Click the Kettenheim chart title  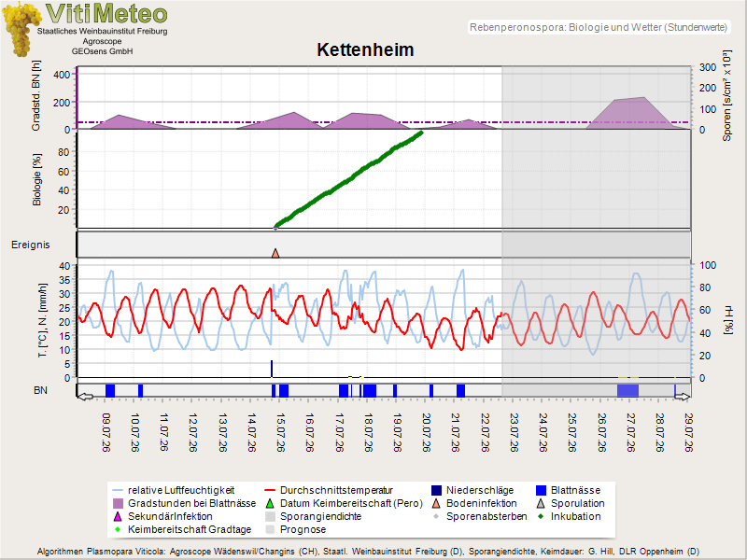pyautogui.click(x=365, y=50)
